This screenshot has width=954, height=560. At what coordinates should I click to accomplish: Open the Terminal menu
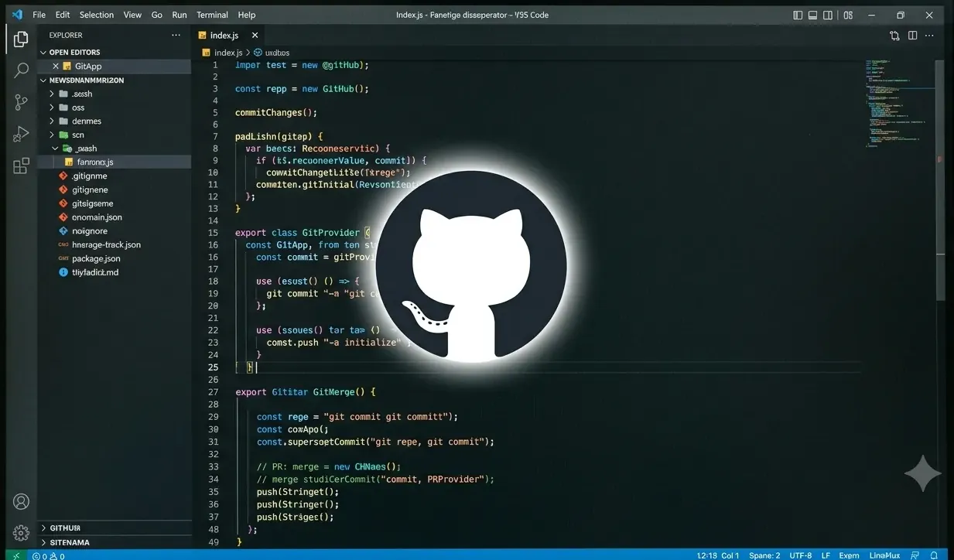(212, 15)
